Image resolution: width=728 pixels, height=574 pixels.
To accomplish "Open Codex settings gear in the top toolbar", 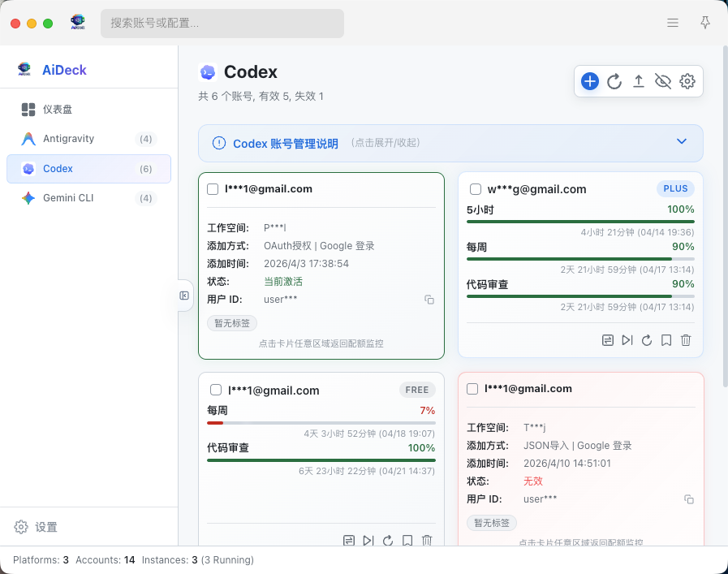I will [687, 81].
